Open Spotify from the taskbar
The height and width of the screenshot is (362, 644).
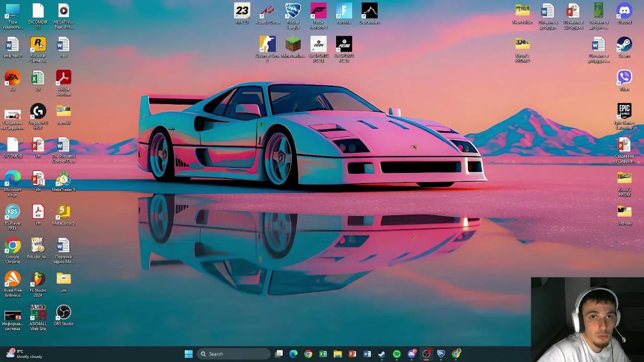(x=396, y=354)
